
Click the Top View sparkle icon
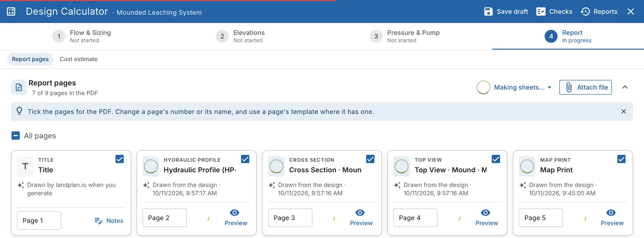tap(397, 185)
